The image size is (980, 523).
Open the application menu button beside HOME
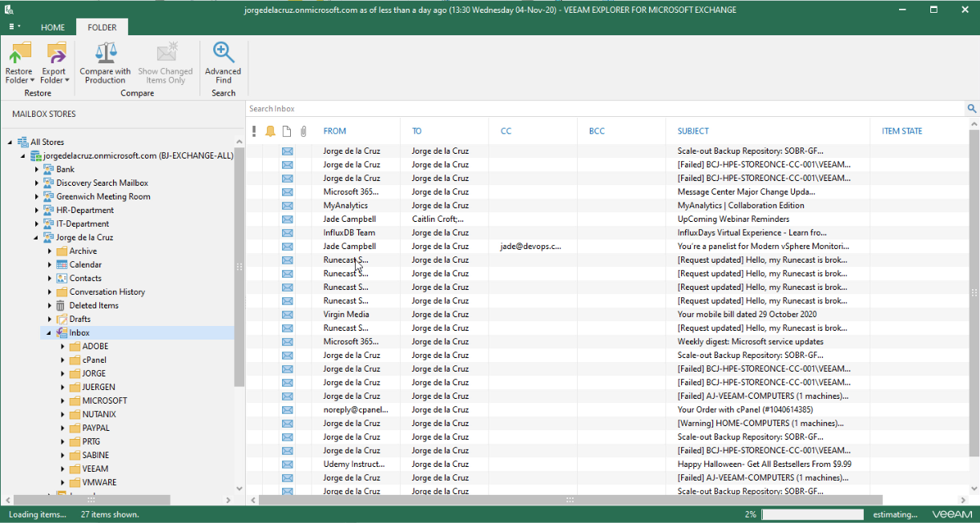click(x=14, y=27)
